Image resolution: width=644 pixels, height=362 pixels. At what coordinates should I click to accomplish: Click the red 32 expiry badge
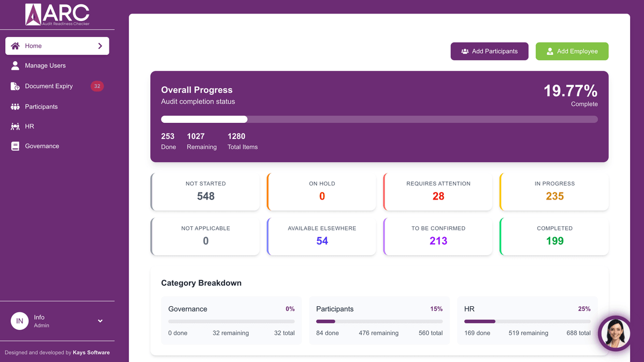click(97, 86)
